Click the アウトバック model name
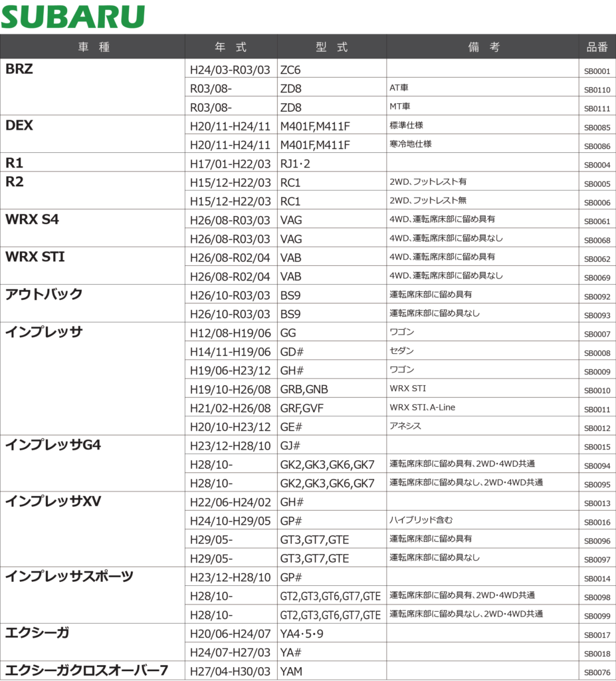616x681 pixels. click(44, 295)
